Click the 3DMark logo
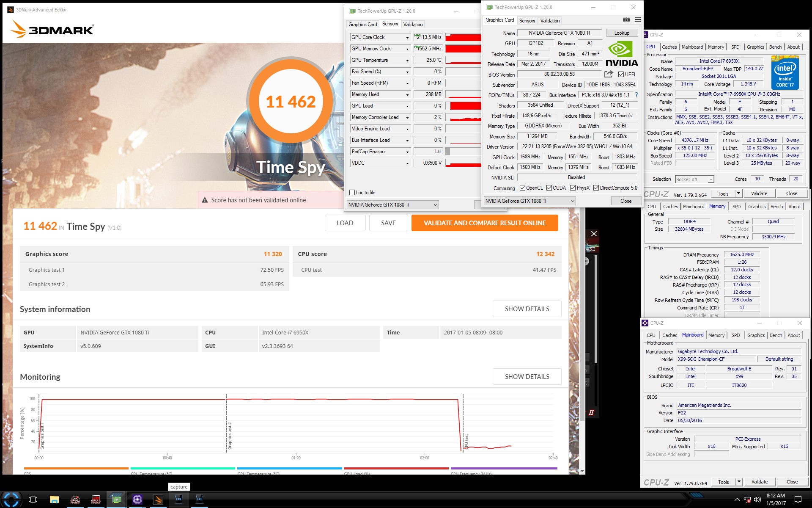 tap(52, 29)
